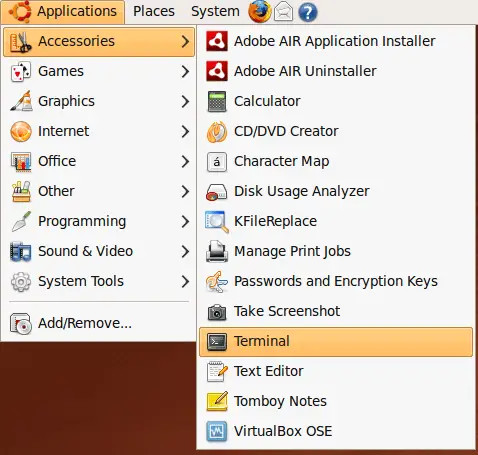
Task: Open Passwords and Encryption Keys
Action: 336,281
